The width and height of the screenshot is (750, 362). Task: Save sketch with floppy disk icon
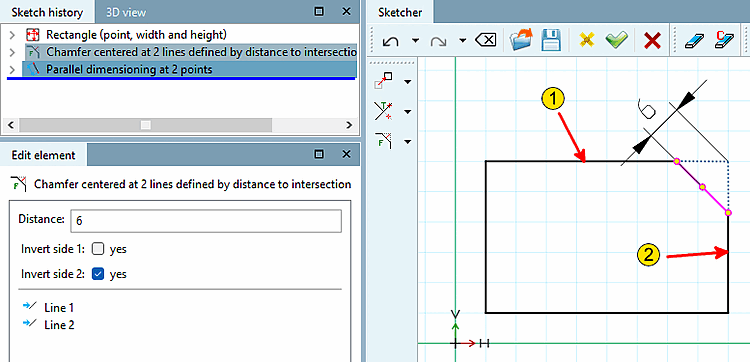551,41
